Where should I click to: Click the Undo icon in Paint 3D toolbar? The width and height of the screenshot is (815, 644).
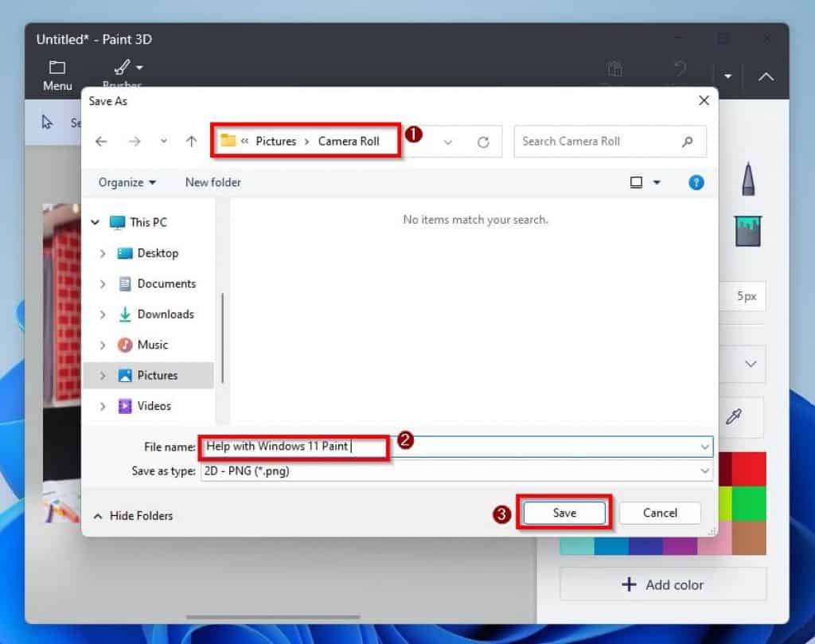pyautogui.click(x=680, y=68)
